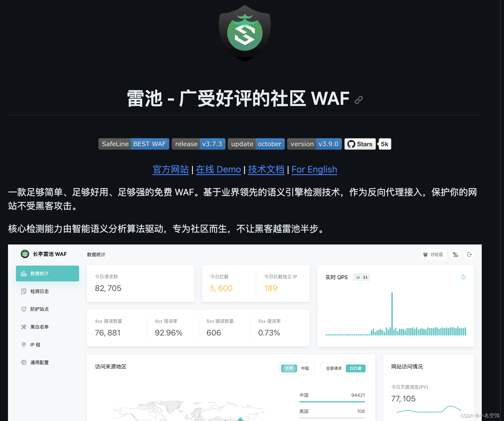Switch interface language via the 中/EN icon
Image resolution: width=504 pixels, height=421 pixels.
[x=455, y=254]
